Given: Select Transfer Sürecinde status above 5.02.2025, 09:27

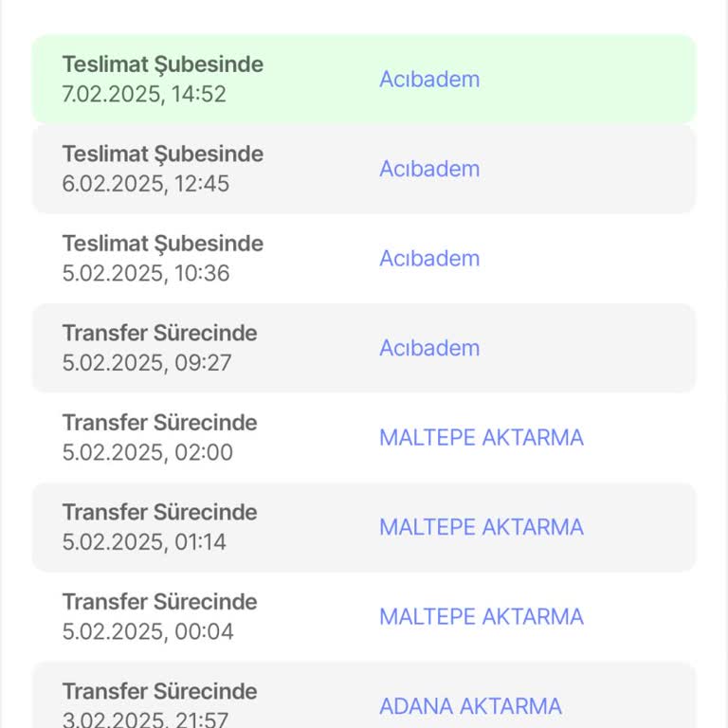Looking at the screenshot, I should coord(159,333).
